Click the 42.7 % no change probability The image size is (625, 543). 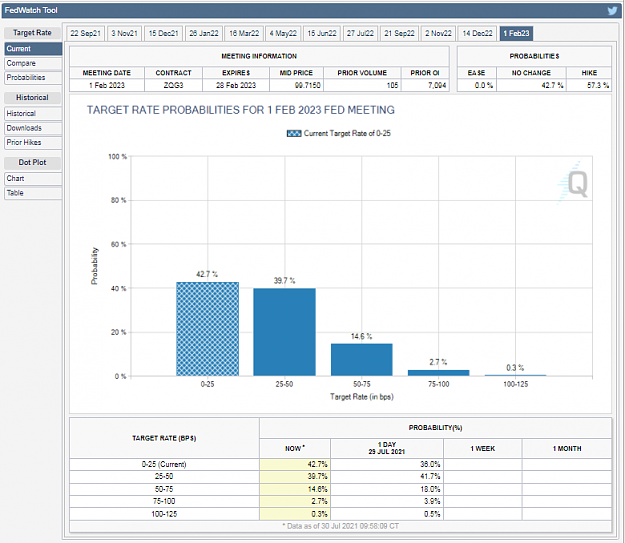point(552,85)
